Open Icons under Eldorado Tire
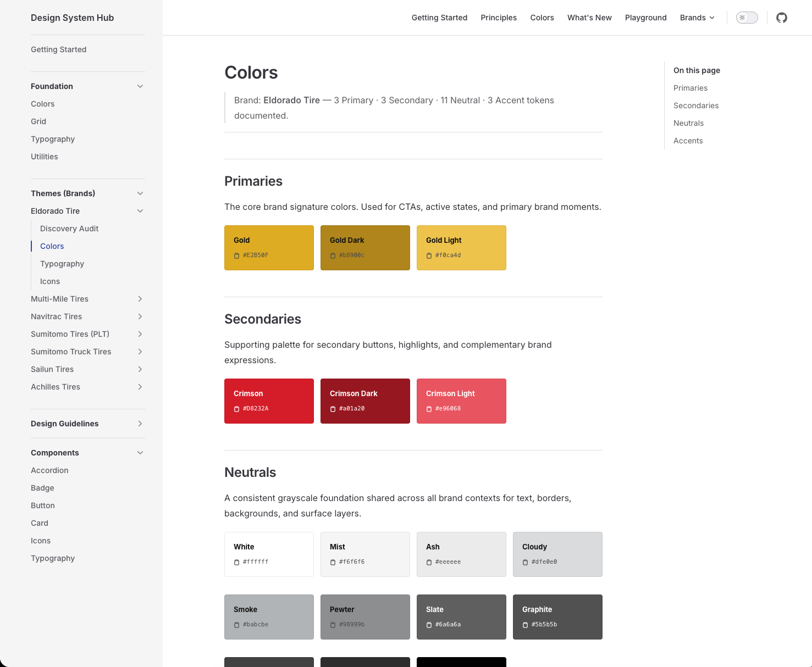 tap(50, 281)
